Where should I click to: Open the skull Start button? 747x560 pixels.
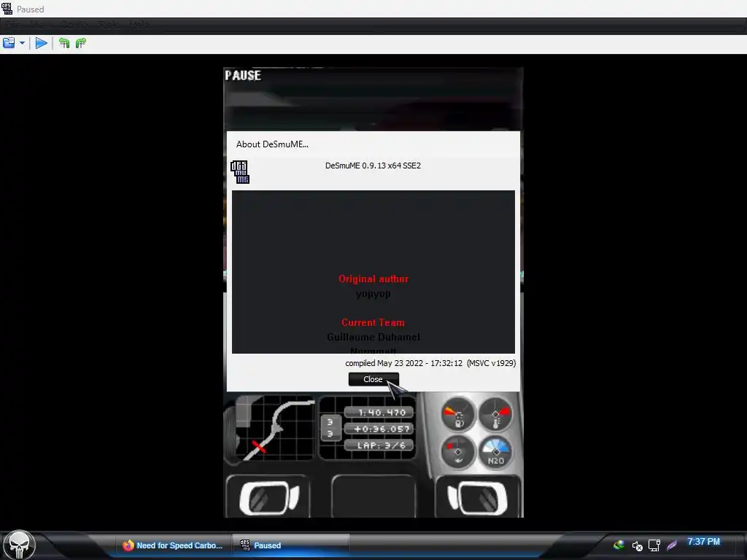point(19,545)
